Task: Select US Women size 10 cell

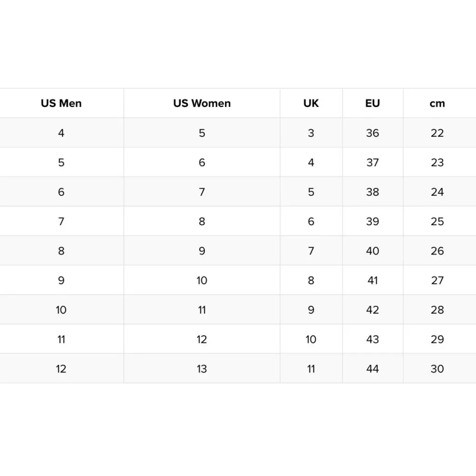Action: coord(202,280)
